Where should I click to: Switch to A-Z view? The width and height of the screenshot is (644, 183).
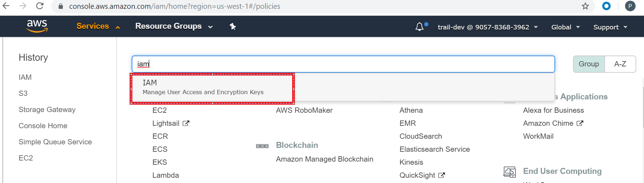[620, 64]
